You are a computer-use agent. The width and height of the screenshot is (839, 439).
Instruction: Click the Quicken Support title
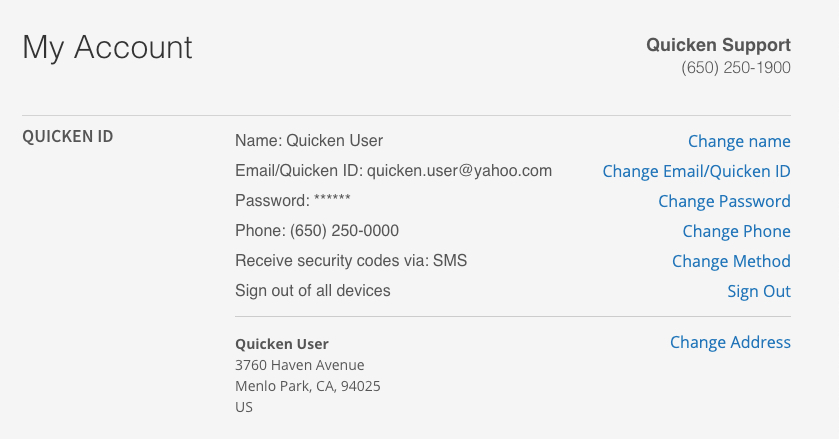pyautogui.click(x=718, y=45)
